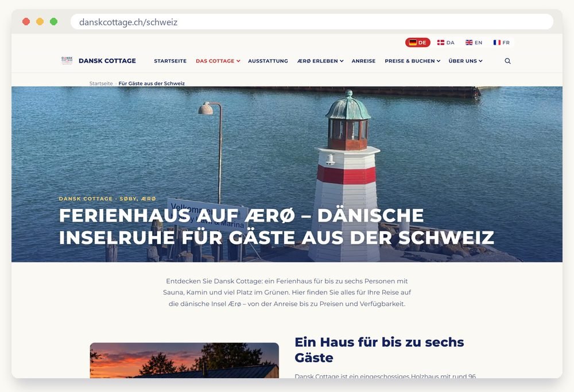
Task: Focus the browser address bar URL
Action: (x=312, y=22)
